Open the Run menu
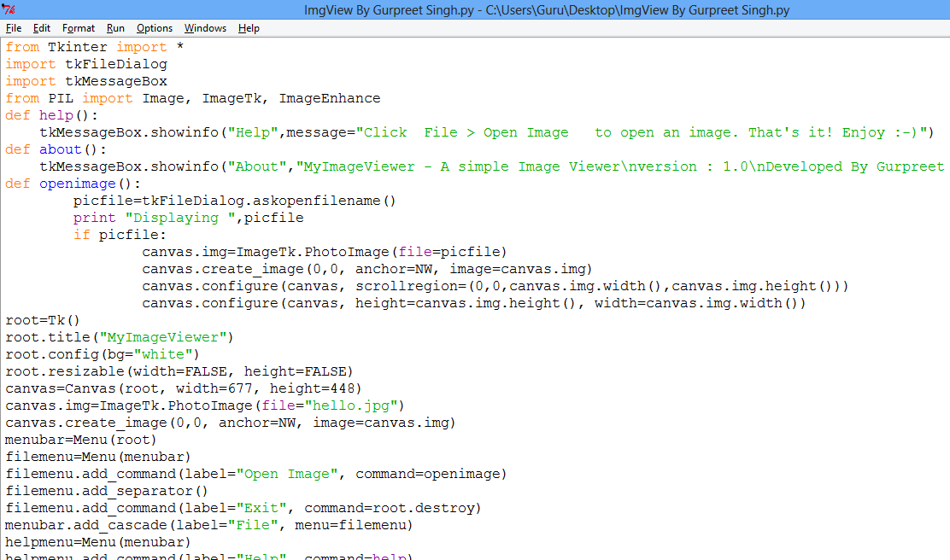 (x=114, y=28)
